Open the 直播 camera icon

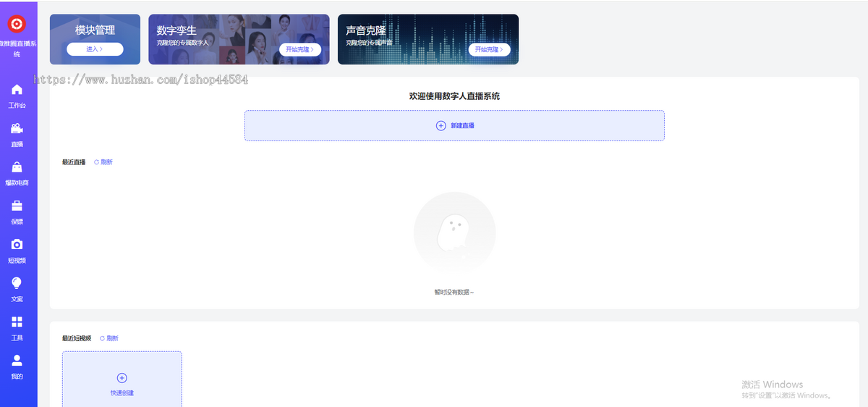click(x=17, y=129)
